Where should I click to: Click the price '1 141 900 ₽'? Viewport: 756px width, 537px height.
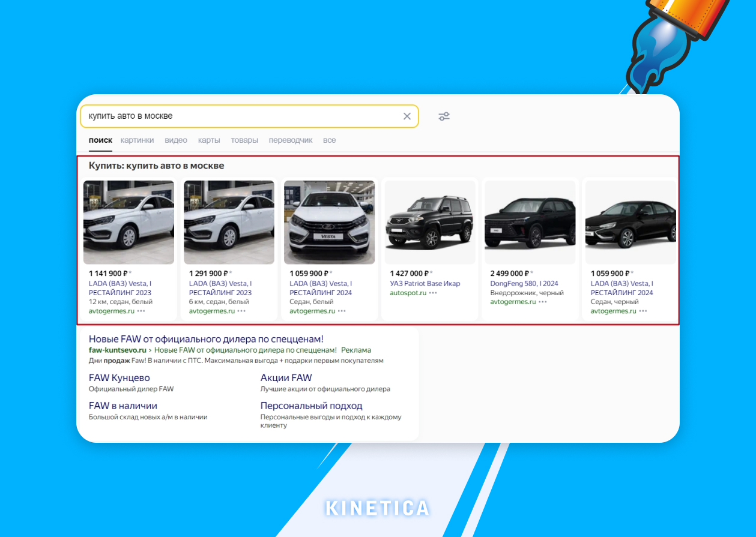[109, 274]
